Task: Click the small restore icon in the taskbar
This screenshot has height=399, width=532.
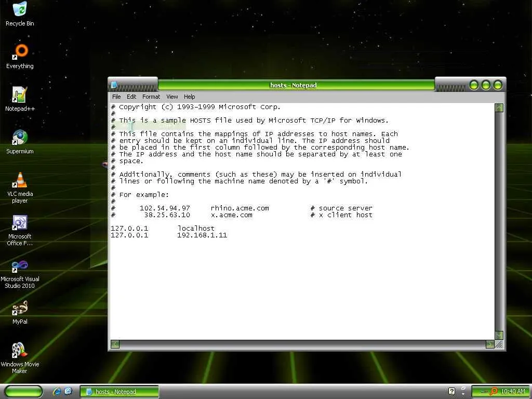Action: 463,389
